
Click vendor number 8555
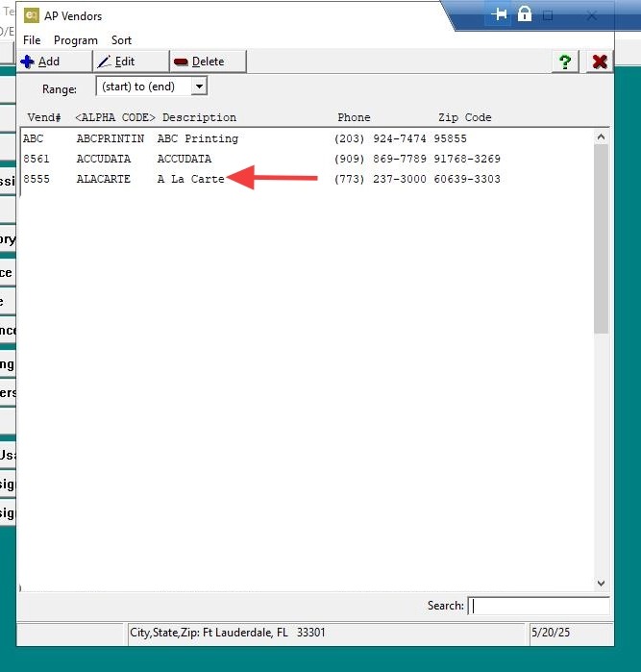tap(37, 179)
